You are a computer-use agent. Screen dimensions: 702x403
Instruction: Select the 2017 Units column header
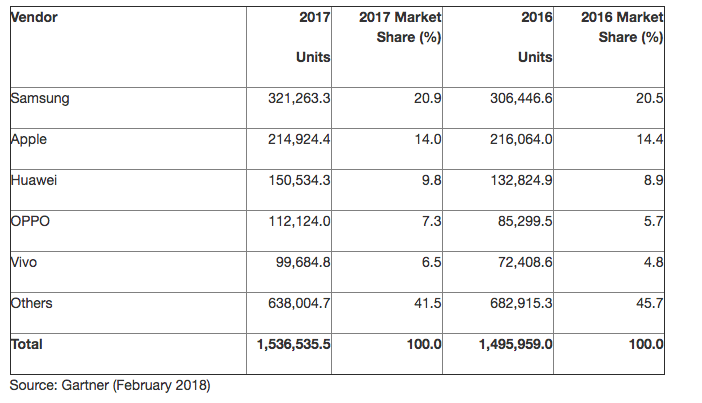pos(313,37)
